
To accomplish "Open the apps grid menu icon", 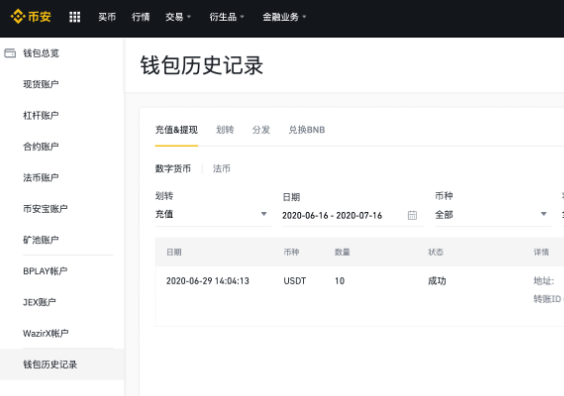I will (x=74, y=17).
